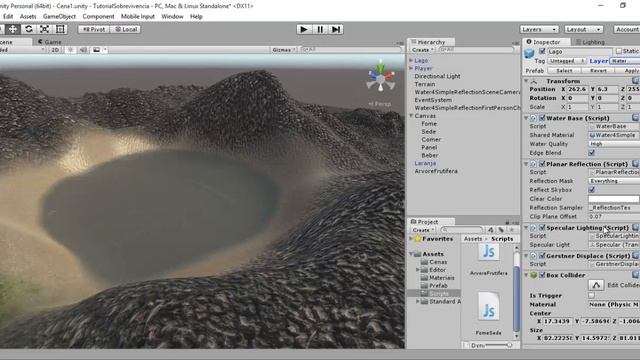Select the Scale tool in toolbar
The height and width of the screenshot is (360, 640).
click(x=44, y=29)
